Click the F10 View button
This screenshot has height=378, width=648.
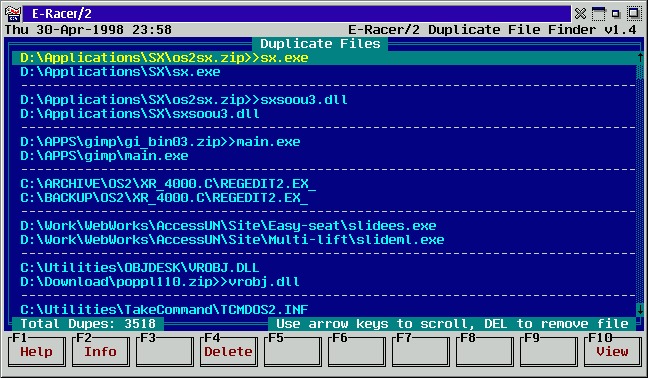point(612,351)
